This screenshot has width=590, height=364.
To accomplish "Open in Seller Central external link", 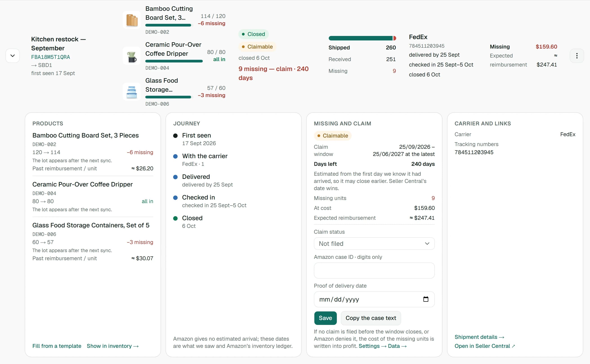I will tap(485, 346).
